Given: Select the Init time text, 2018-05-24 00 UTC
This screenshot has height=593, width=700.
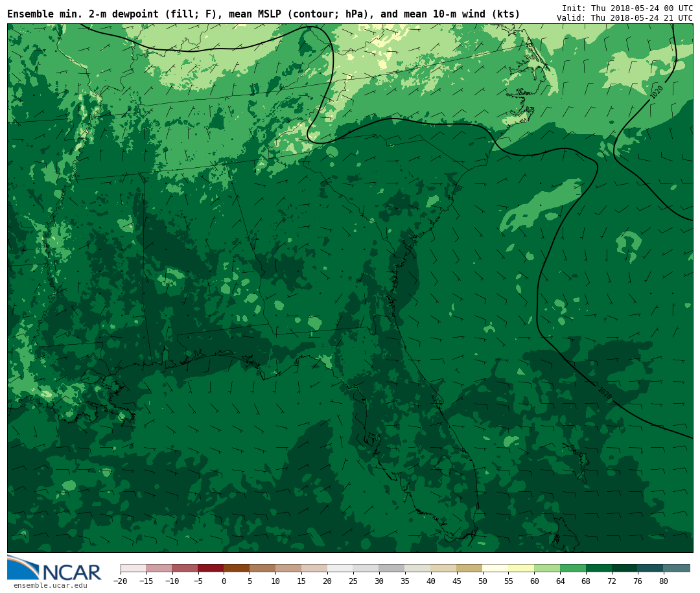Looking at the screenshot, I should [x=627, y=8].
